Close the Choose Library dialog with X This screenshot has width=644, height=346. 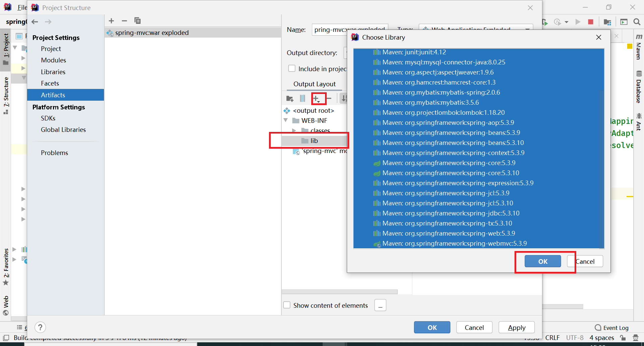[x=599, y=37]
